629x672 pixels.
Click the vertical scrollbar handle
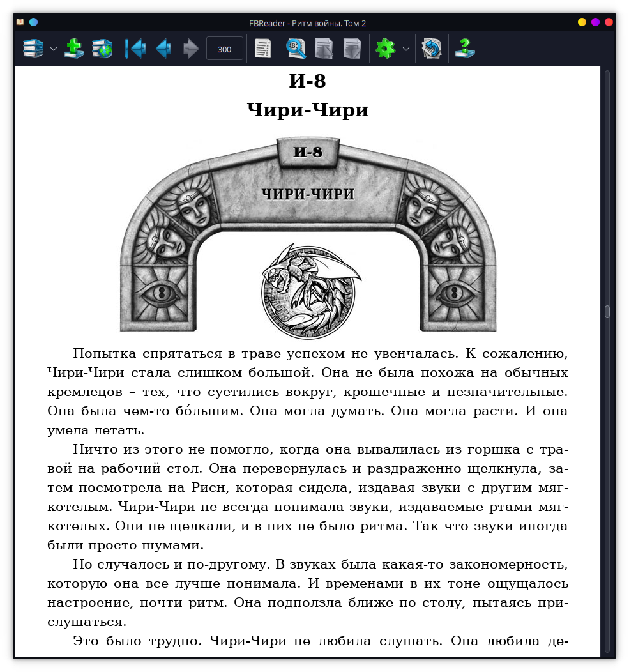click(607, 312)
